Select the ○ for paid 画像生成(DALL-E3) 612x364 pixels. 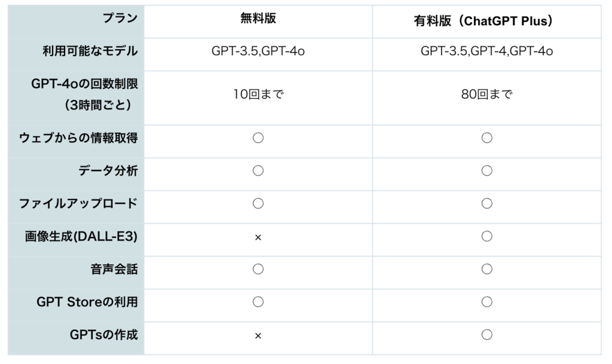point(486,237)
